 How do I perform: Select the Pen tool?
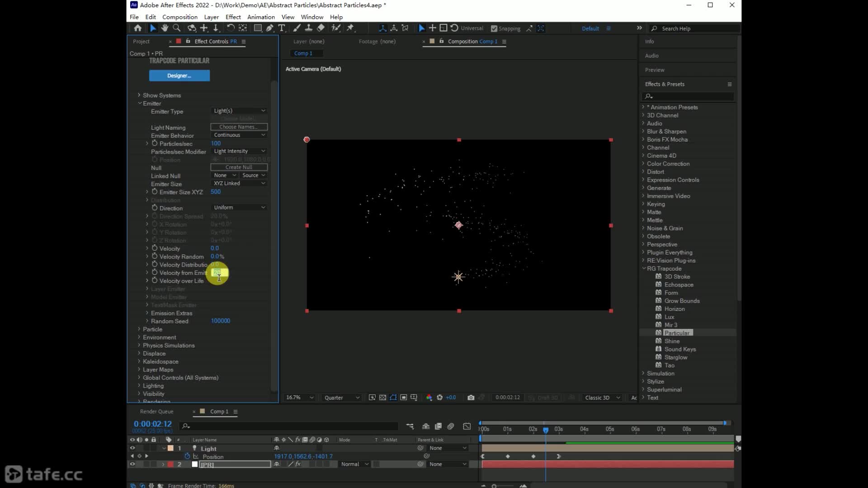pos(270,28)
